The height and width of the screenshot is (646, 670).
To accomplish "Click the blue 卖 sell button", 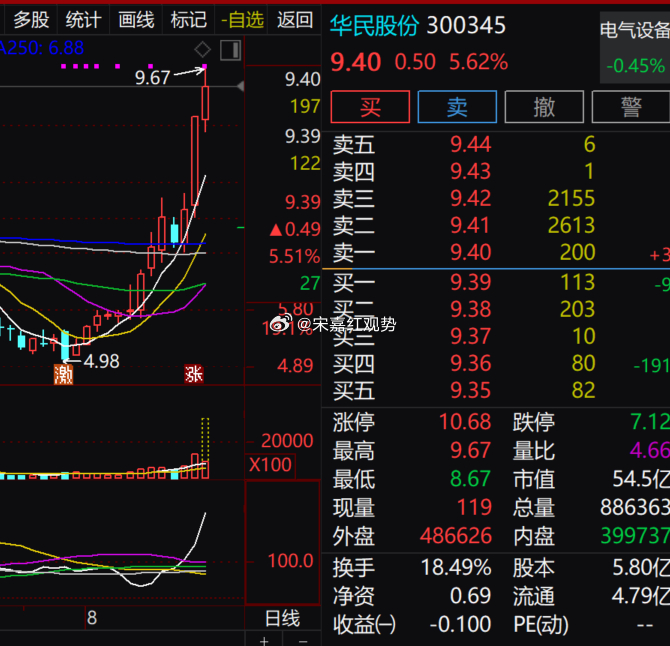I will [x=457, y=106].
